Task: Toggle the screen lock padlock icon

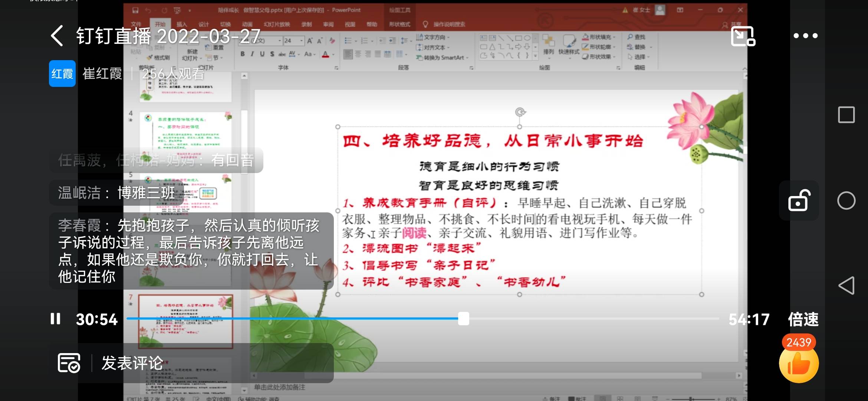Action: coord(799,200)
